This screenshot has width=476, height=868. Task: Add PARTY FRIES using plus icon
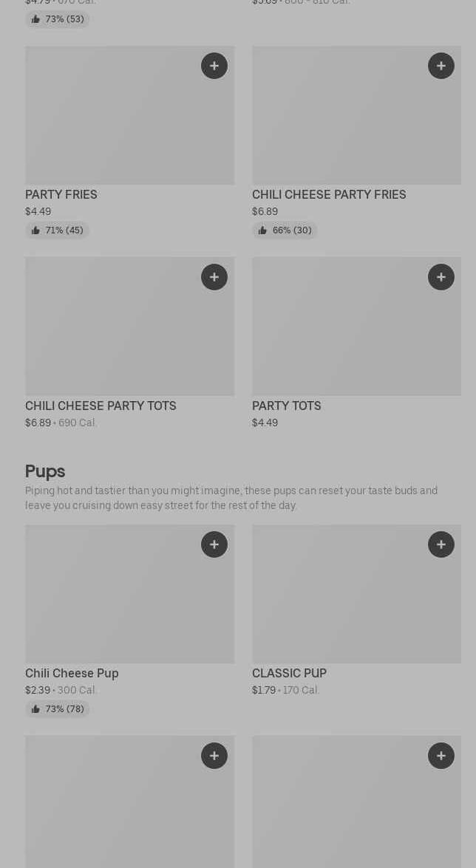click(214, 66)
